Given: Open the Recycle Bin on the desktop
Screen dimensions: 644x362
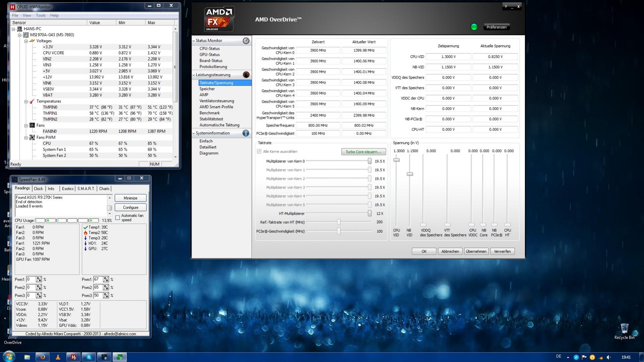Looking at the screenshot, I should point(624,331).
